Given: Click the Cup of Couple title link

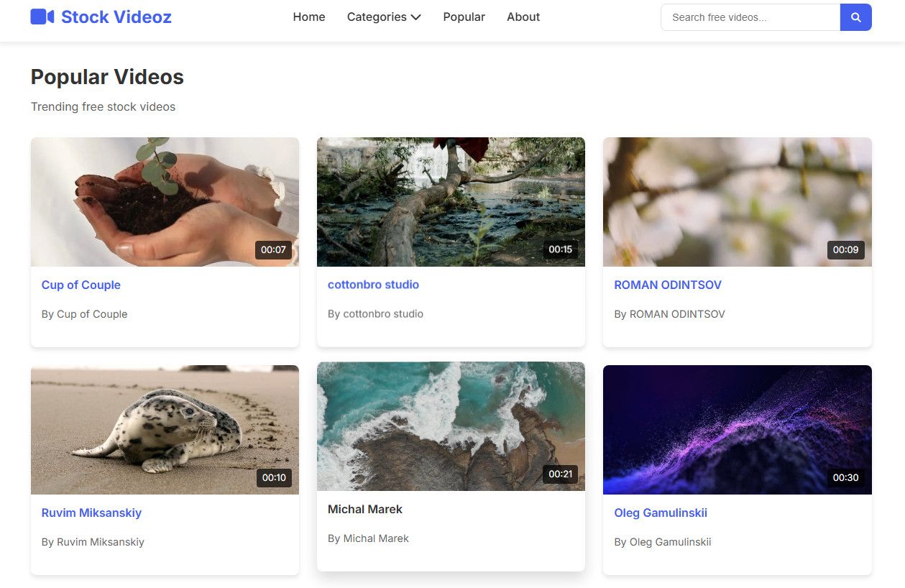Looking at the screenshot, I should (81, 285).
